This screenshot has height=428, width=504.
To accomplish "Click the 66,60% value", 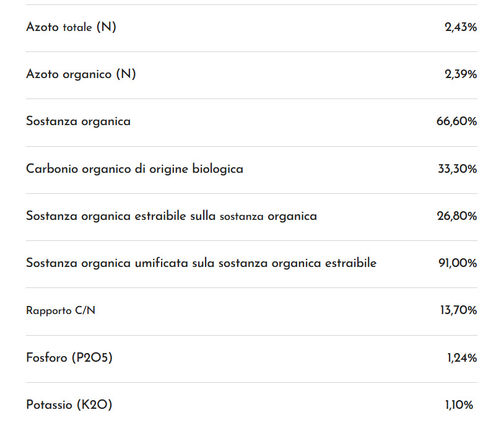I will (456, 121).
